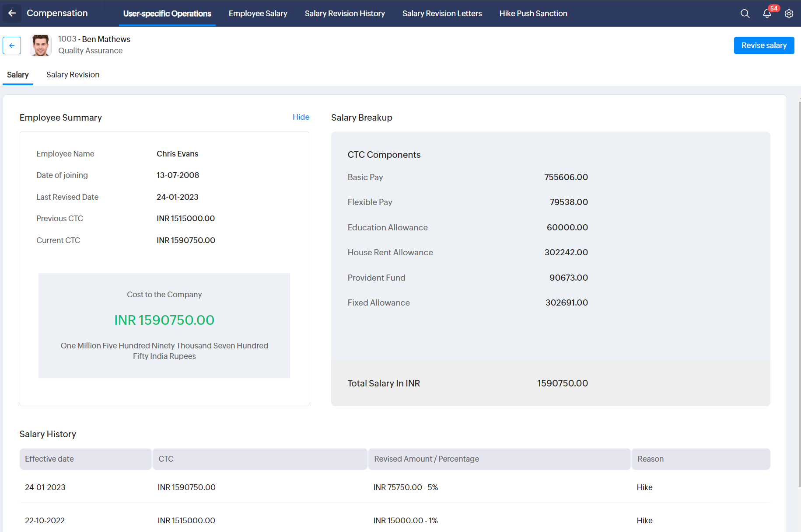Switch to the Salary Revision sub-tab

tap(73, 75)
